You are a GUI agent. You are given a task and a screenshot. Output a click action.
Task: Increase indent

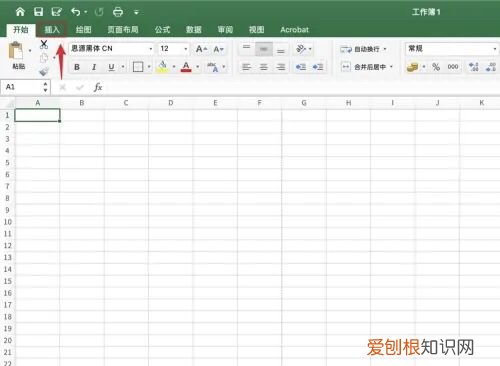318,67
